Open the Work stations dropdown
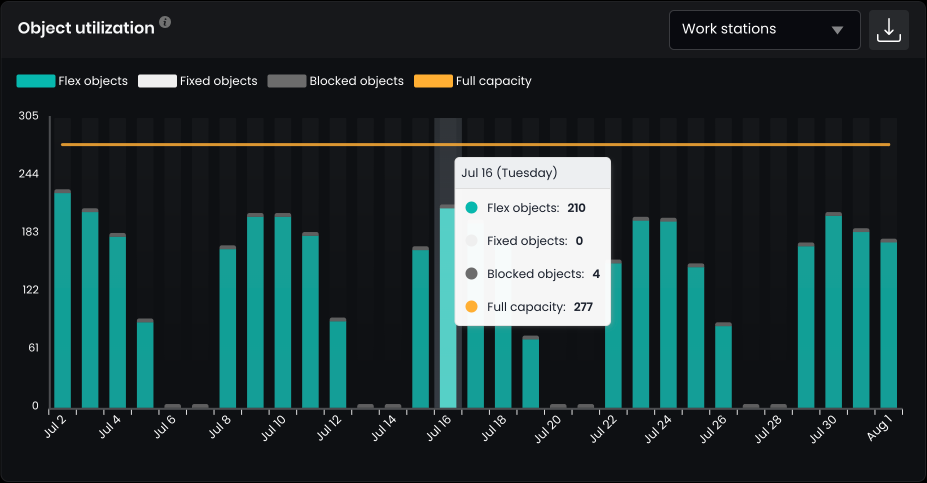This screenshot has width=927, height=483. (763, 30)
